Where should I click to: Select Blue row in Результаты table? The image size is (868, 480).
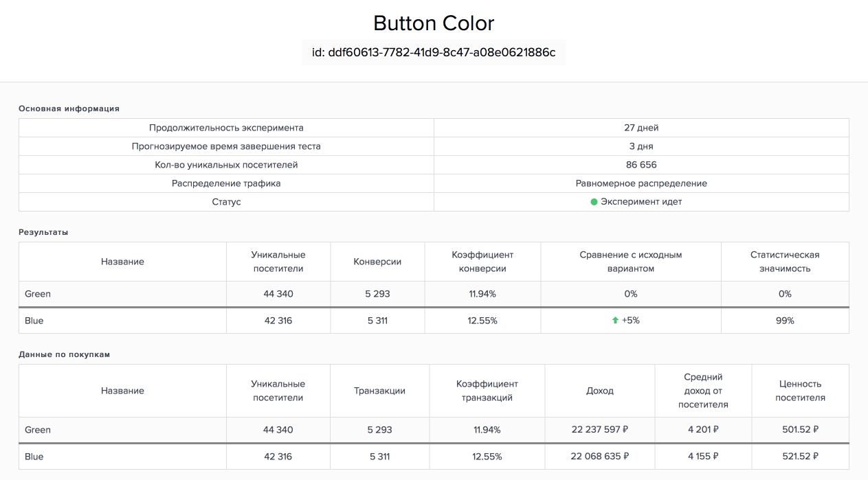434,321
